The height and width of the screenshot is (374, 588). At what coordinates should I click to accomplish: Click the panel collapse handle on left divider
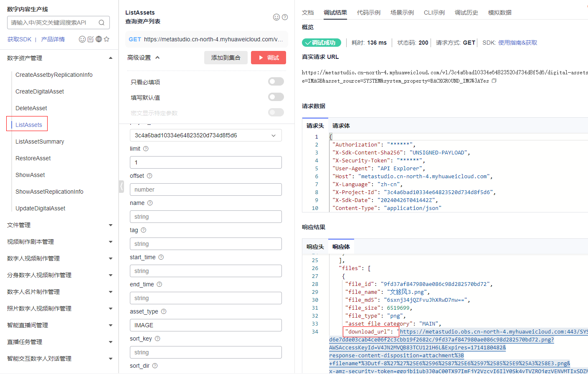point(122,186)
